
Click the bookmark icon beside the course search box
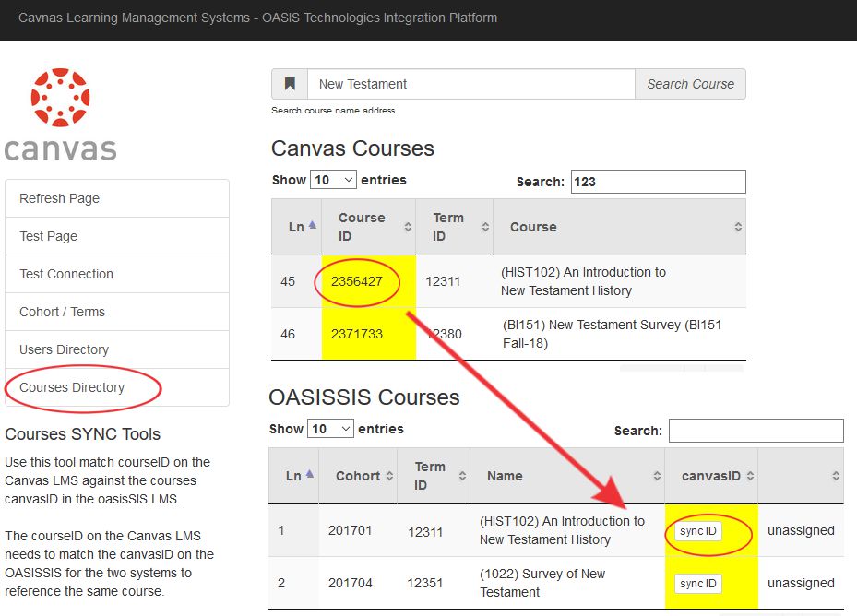[290, 84]
